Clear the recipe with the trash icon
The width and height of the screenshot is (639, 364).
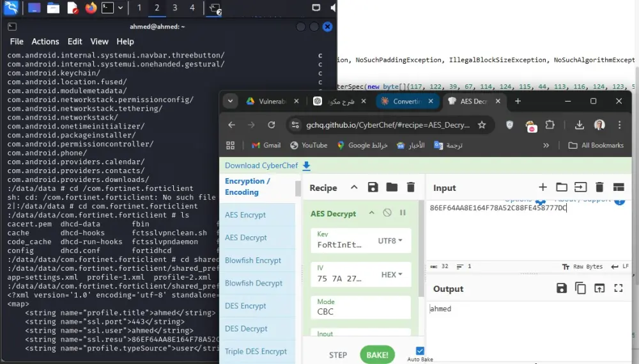pyautogui.click(x=411, y=187)
